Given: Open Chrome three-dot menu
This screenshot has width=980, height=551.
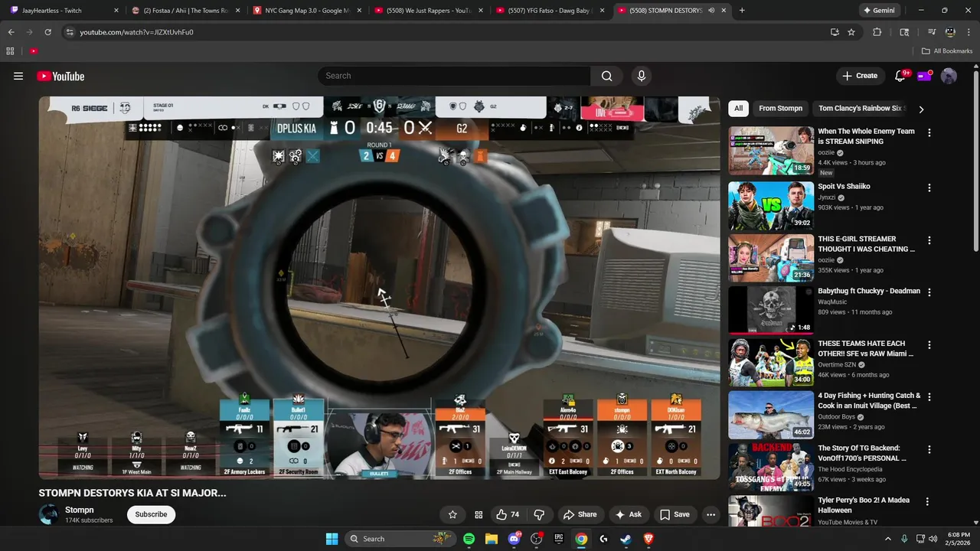Looking at the screenshot, I should pos(969,32).
